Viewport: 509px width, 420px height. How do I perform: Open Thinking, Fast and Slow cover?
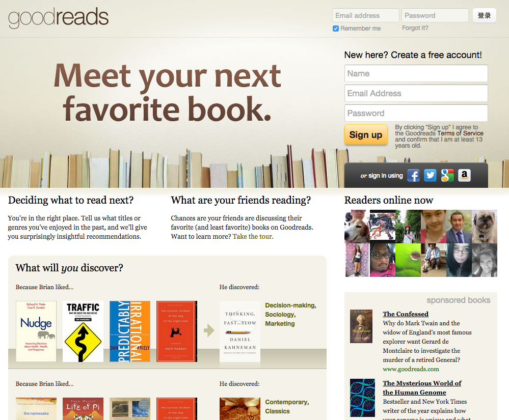[240, 331]
